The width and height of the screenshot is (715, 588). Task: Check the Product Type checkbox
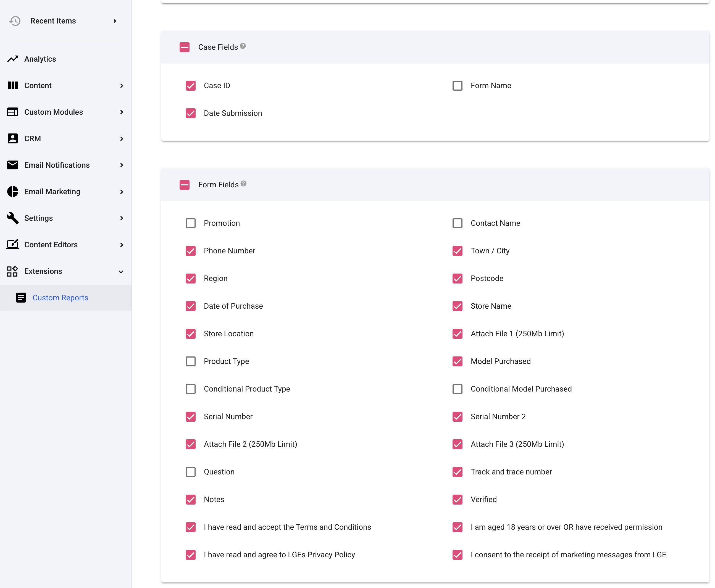191,361
